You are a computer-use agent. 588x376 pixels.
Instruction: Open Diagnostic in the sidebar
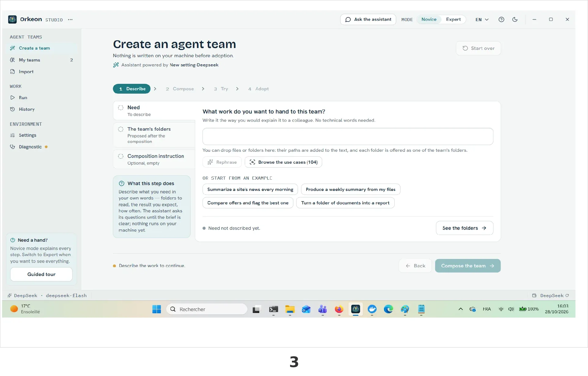tap(42, 147)
